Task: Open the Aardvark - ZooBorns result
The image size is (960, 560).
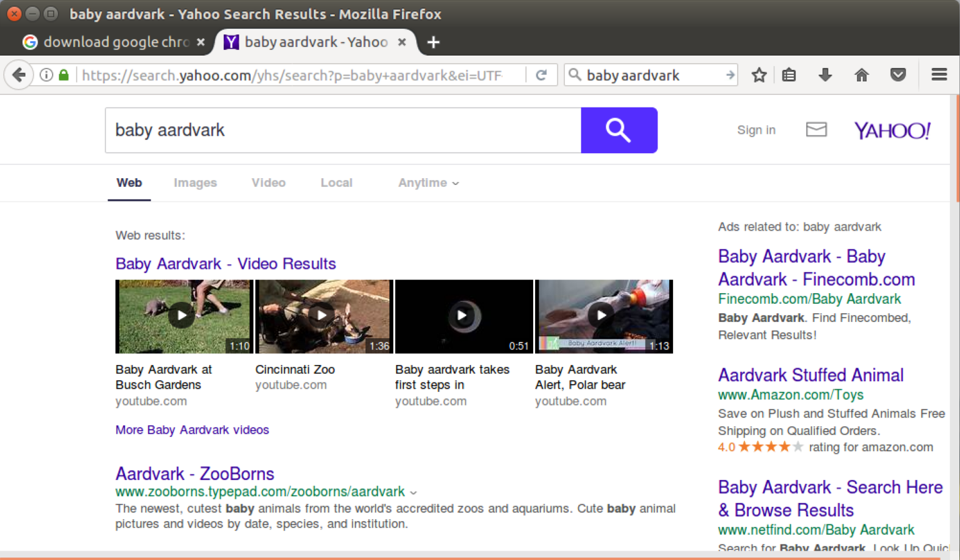Action: 194,474
